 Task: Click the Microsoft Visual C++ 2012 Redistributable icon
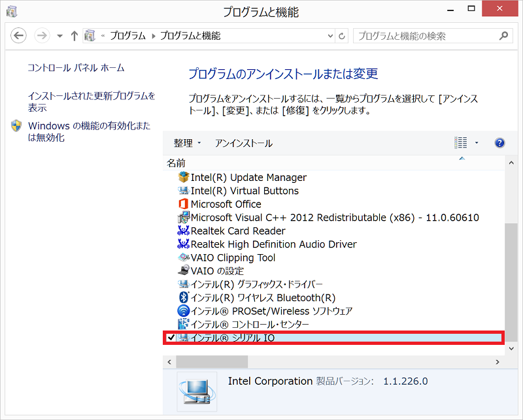click(184, 217)
